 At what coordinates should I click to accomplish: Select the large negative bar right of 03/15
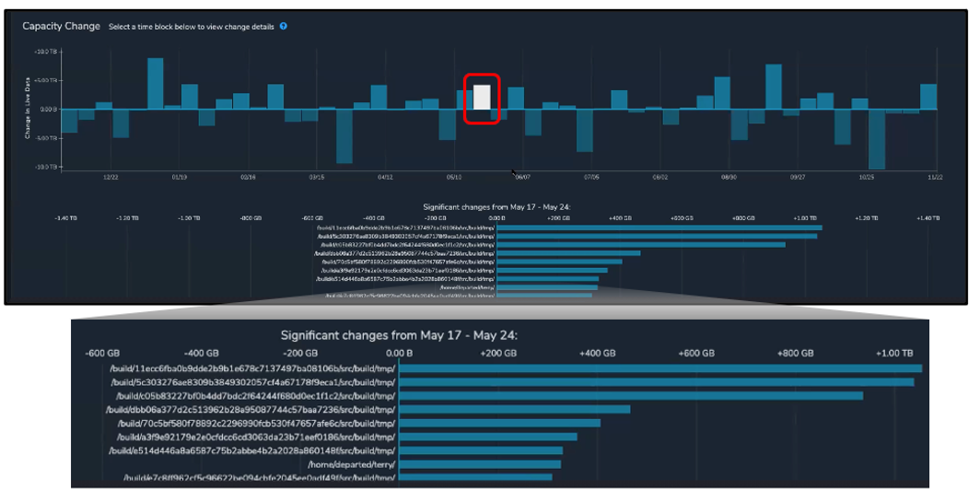[x=344, y=135]
